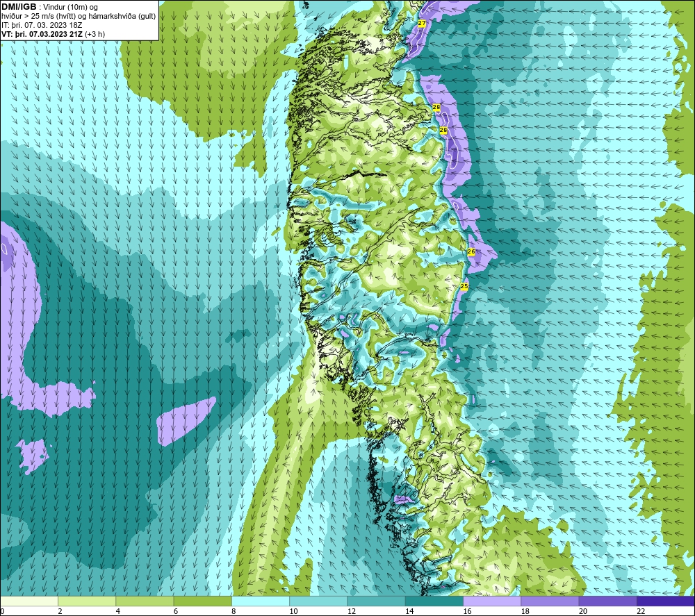Image resolution: width=695 pixels, height=616 pixels.
Task: Click the '(+3 h)' forecast offset text
Action: click(95, 34)
